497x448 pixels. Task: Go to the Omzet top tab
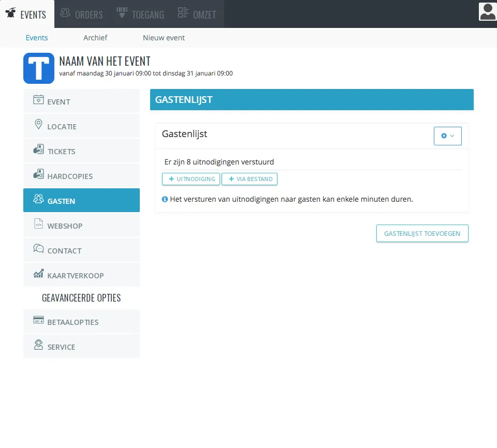pyautogui.click(x=197, y=14)
